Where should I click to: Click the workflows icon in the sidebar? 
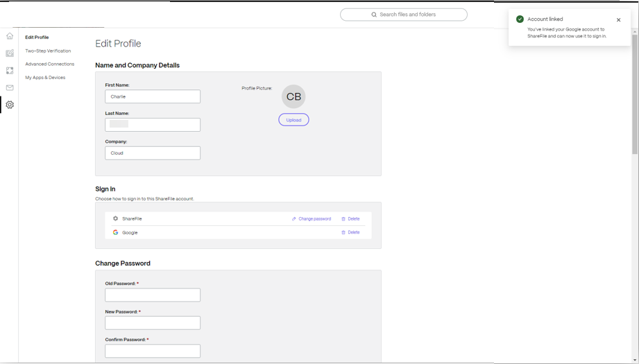click(10, 71)
